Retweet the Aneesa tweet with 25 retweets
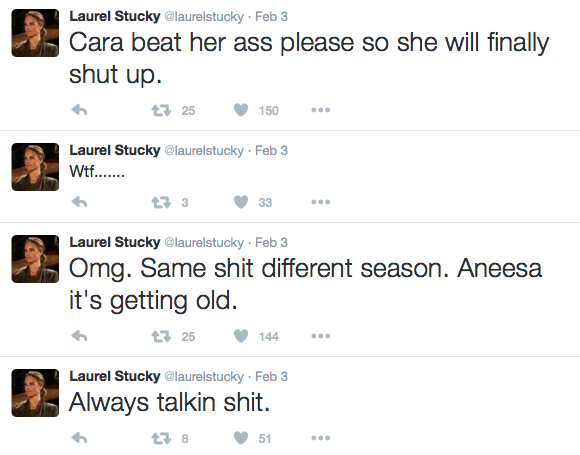This screenshot has height=455, width=580. coord(161,336)
